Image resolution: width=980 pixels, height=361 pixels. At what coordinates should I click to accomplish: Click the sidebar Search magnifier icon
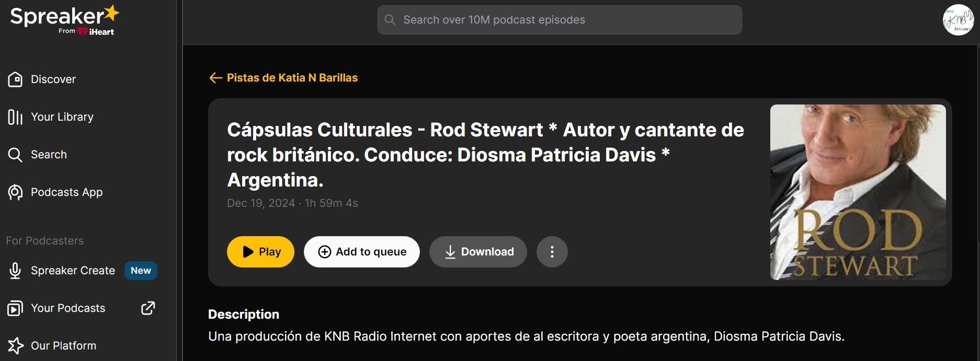[x=15, y=155]
